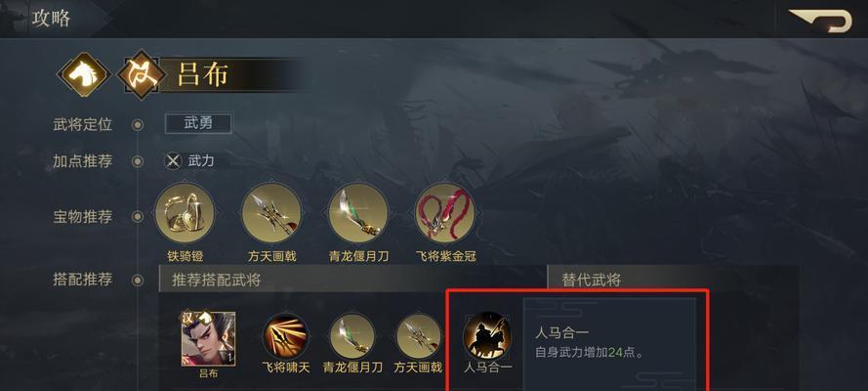Select the 搭配推荐 radio marker
Image resolution: width=868 pixels, height=391 pixels.
[138, 281]
